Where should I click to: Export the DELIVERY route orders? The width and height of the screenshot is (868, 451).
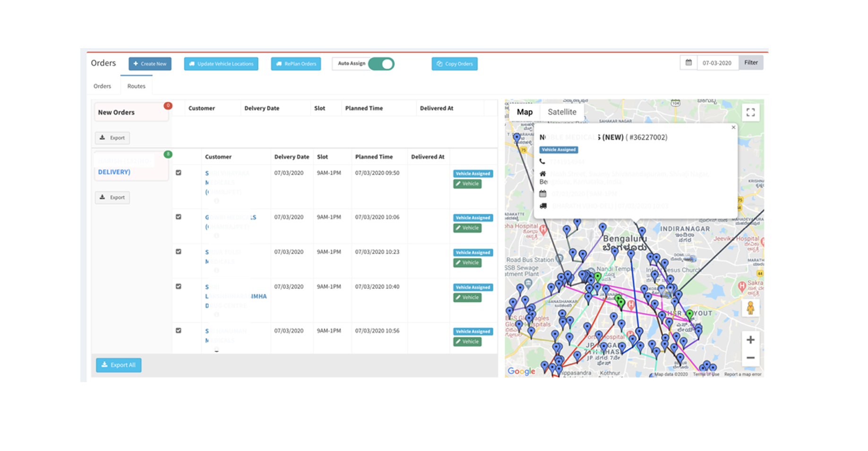(x=112, y=197)
